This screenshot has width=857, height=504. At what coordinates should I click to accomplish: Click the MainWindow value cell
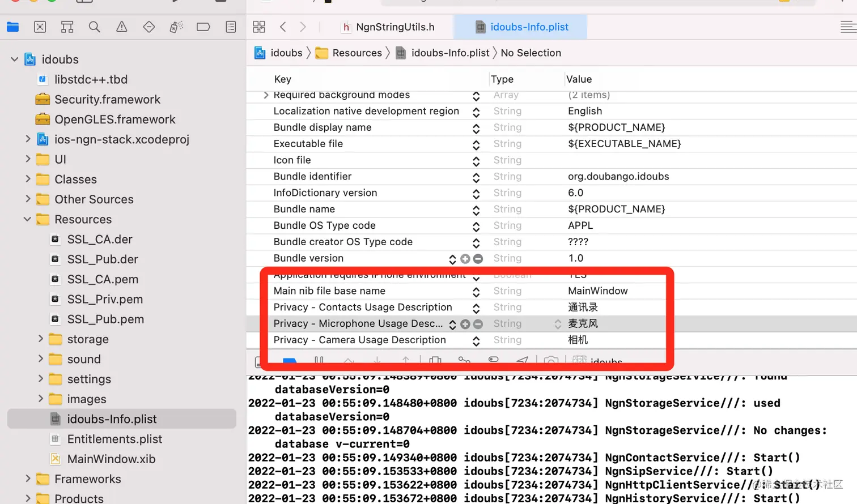point(598,291)
